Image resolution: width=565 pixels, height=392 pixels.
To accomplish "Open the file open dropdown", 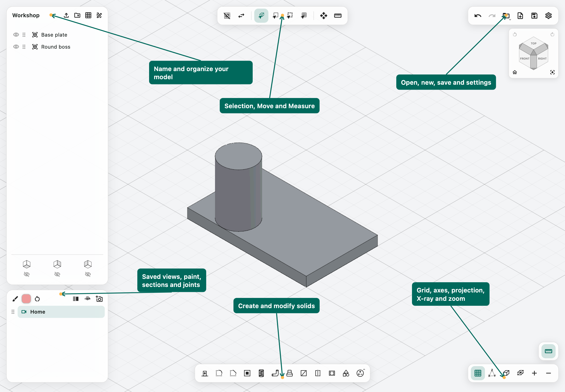I will [x=506, y=16].
